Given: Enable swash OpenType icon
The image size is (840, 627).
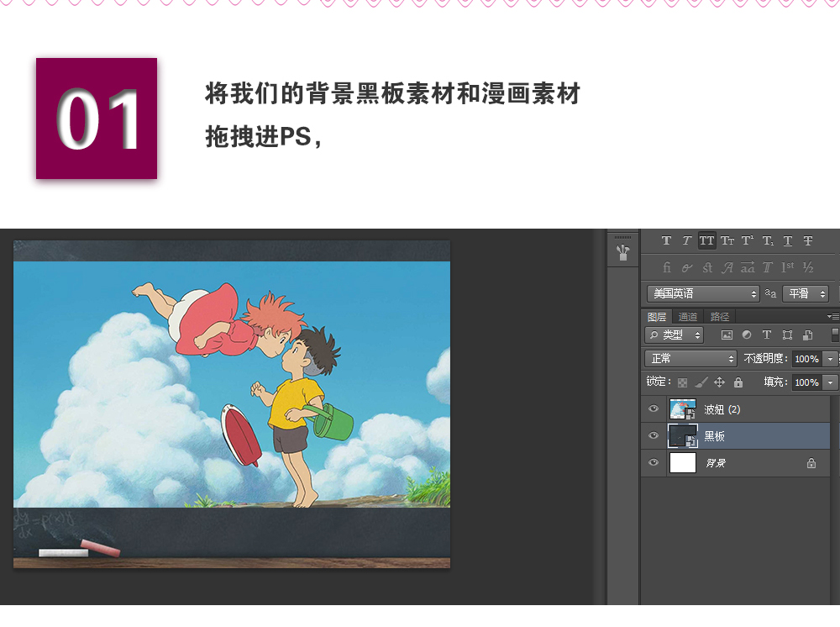Looking at the screenshot, I should [727, 267].
